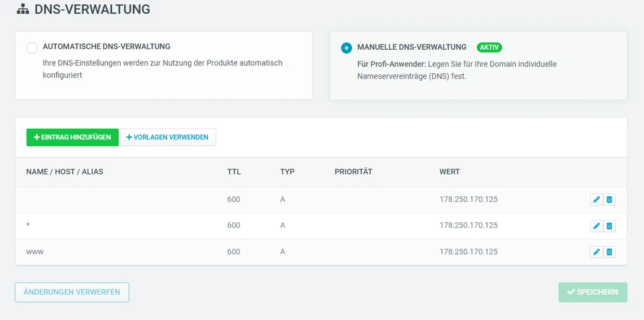Screen dimensions: 644x320
Task: Open Vorlagen verwenden templates
Action: tap(167, 137)
